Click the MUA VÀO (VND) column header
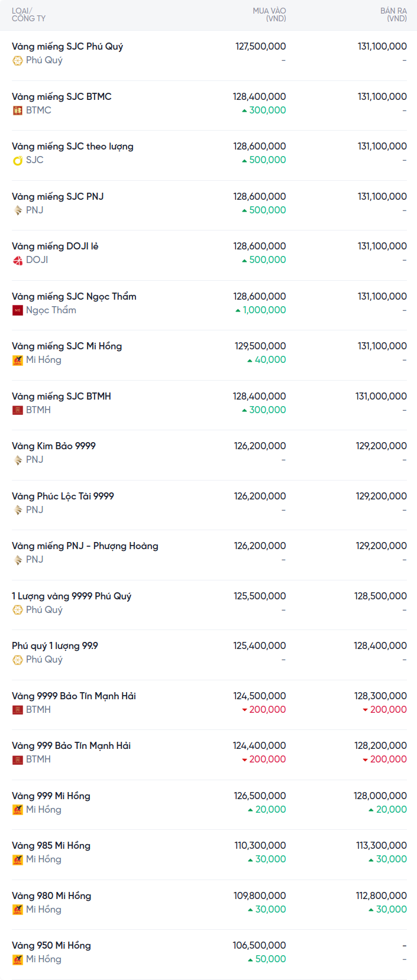The height and width of the screenshot is (980, 417). point(269,15)
